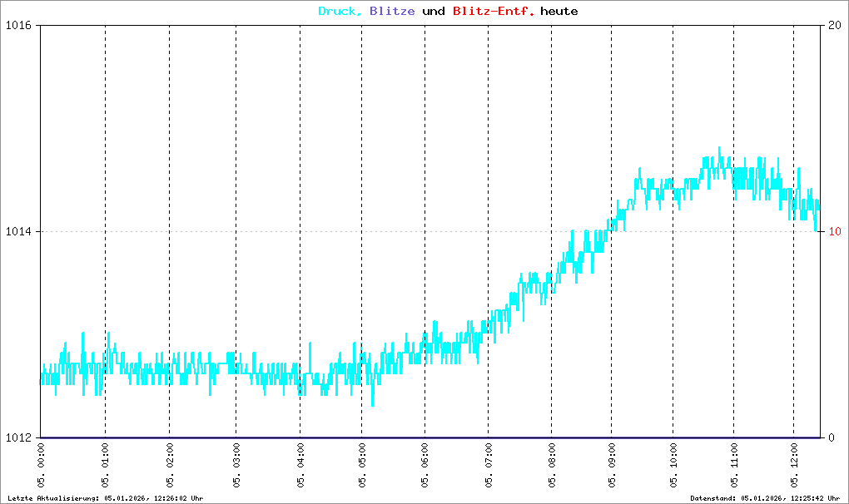Click the 1014 left axis label
The width and height of the screenshot is (849, 504).
tap(17, 232)
